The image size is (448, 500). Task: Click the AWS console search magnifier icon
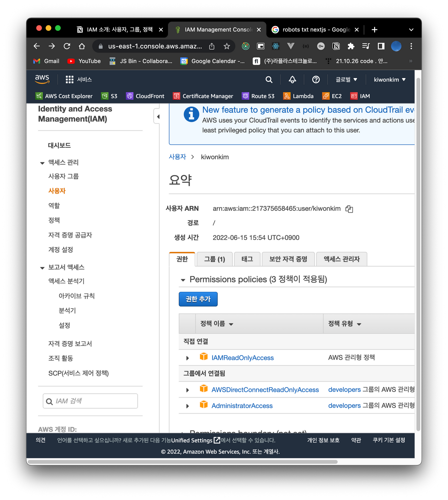click(269, 79)
